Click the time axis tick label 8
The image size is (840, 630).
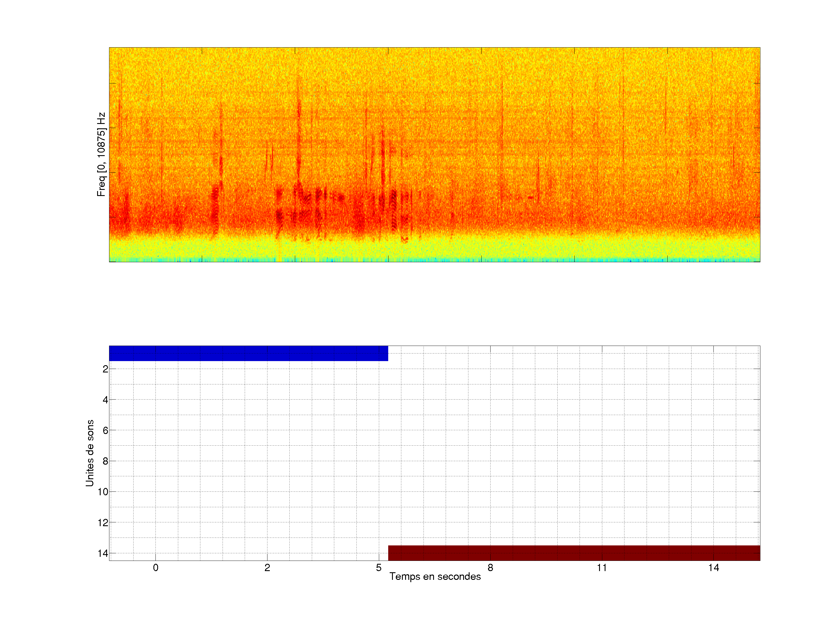click(490, 568)
